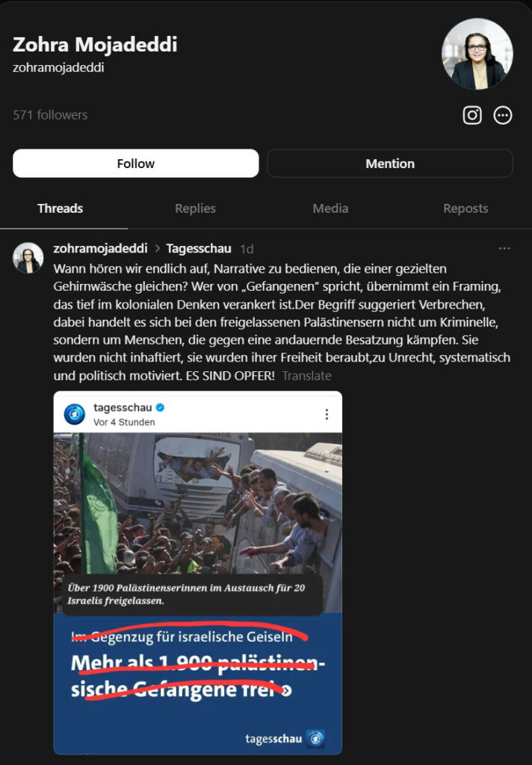
Task: Translate the German post text
Action: click(306, 376)
